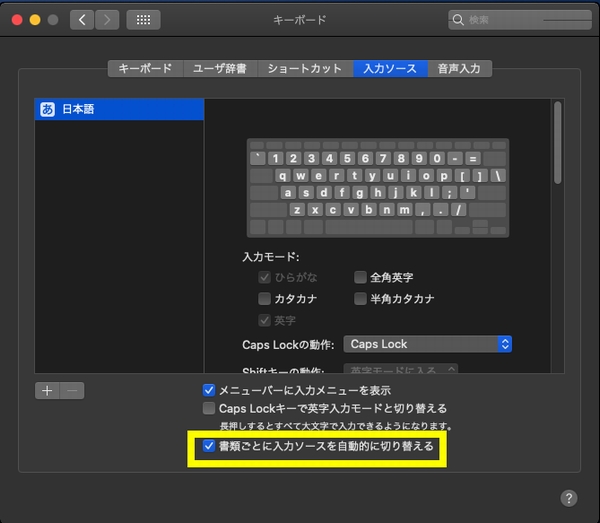Open the Caps Lockの動作 dropdown

pyautogui.click(x=427, y=344)
